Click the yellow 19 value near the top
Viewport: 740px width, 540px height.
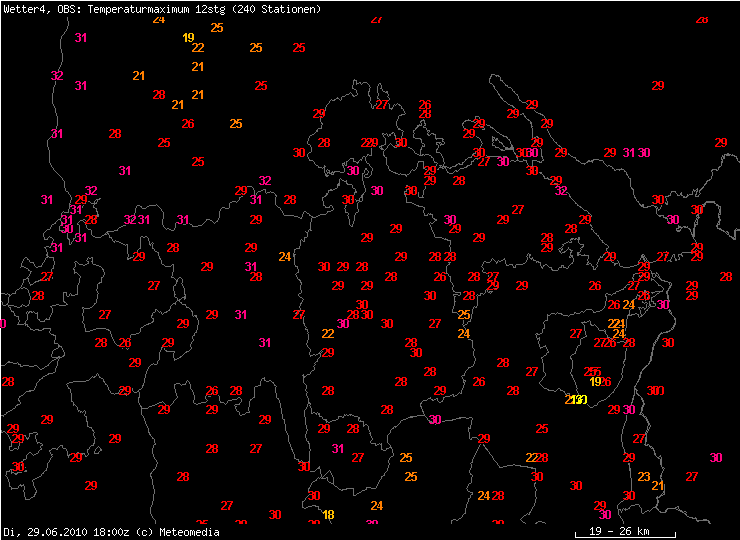188,38
